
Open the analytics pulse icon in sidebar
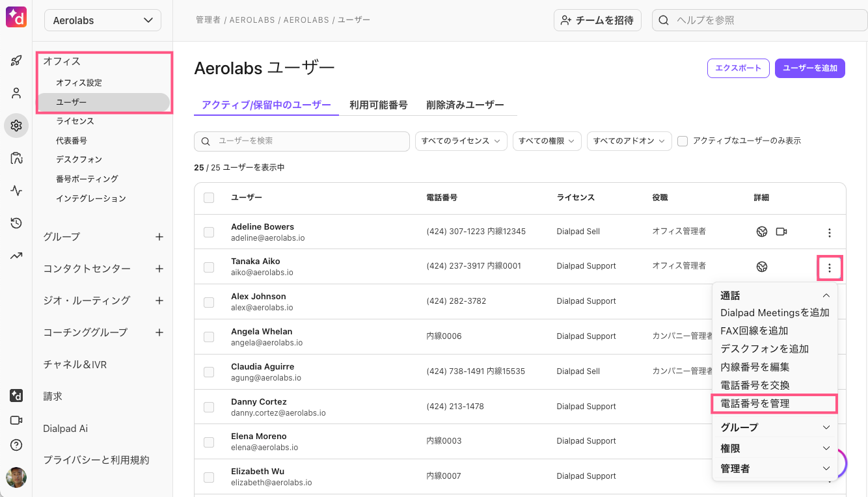(x=16, y=191)
